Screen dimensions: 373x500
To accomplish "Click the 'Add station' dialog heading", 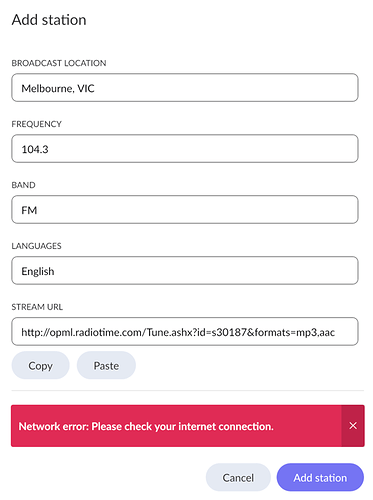I will pos(49,20).
